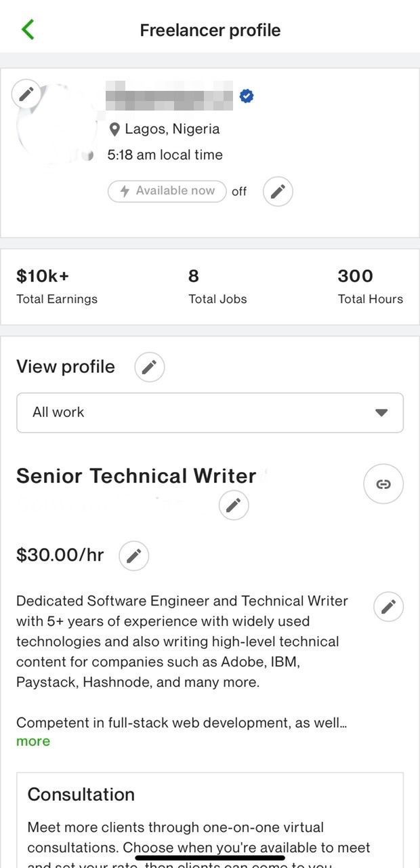420x868 pixels.
Task: Edit availability status with pencil icon
Action: 278,192
